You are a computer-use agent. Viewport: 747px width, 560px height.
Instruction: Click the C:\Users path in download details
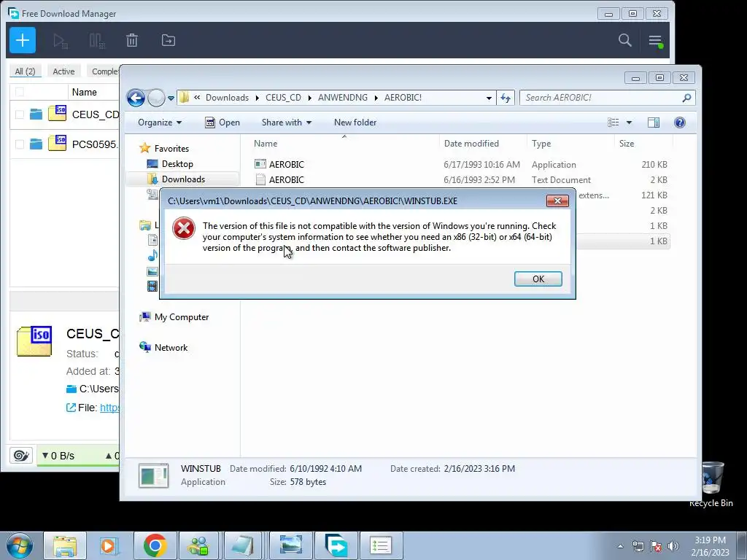click(x=98, y=389)
